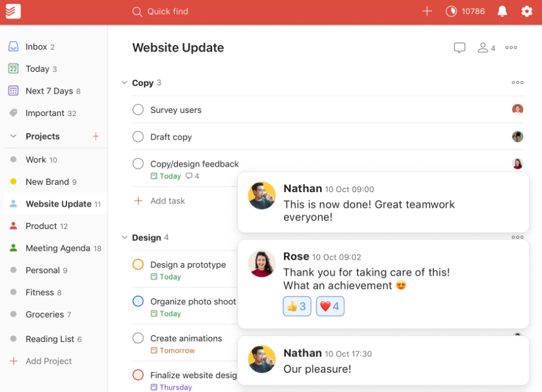The height and width of the screenshot is (392, 542).
Task: Mark Survey users task complete
Action: click(138, 109)
